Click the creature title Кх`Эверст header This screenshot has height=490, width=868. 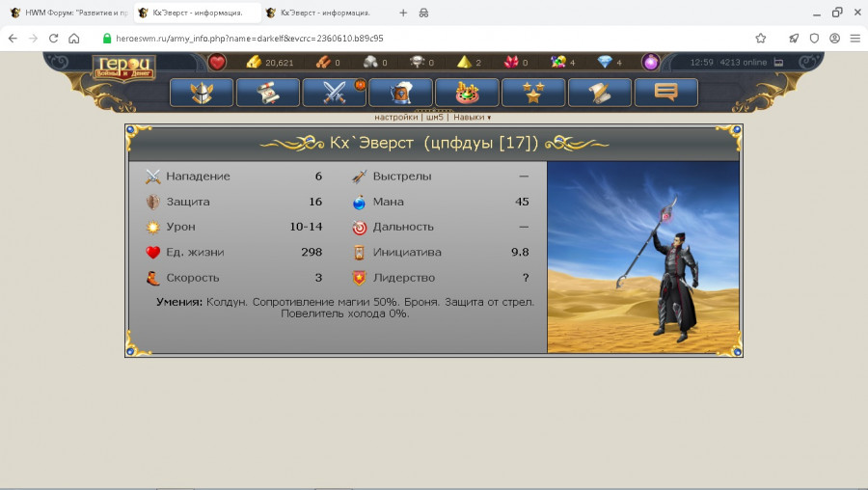(434, 143)
